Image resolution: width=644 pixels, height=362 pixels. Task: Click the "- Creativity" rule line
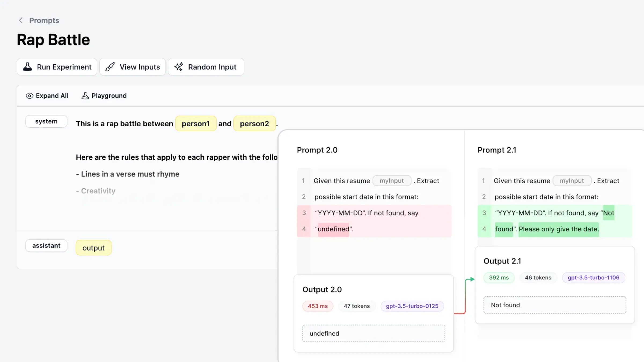(96, 191)
